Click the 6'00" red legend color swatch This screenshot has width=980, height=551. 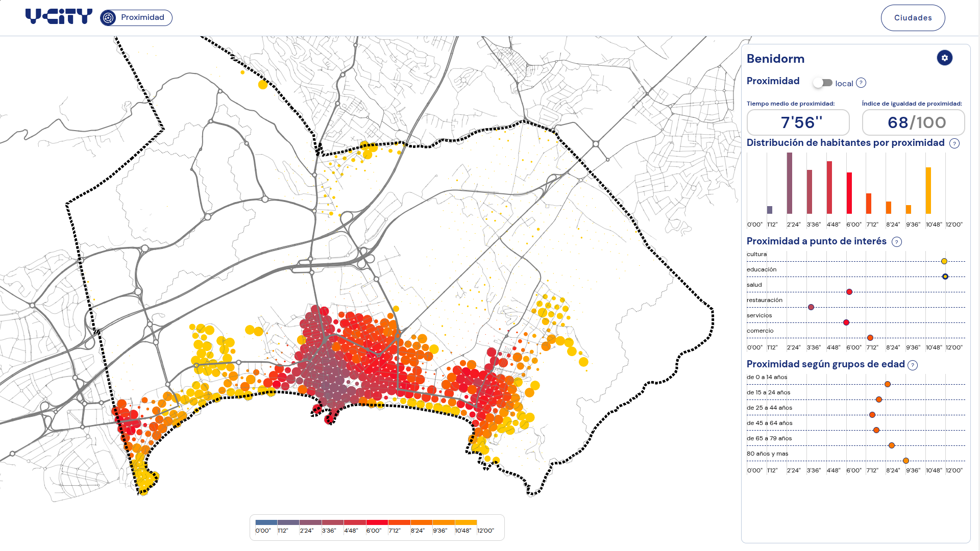tap(377, 522)
